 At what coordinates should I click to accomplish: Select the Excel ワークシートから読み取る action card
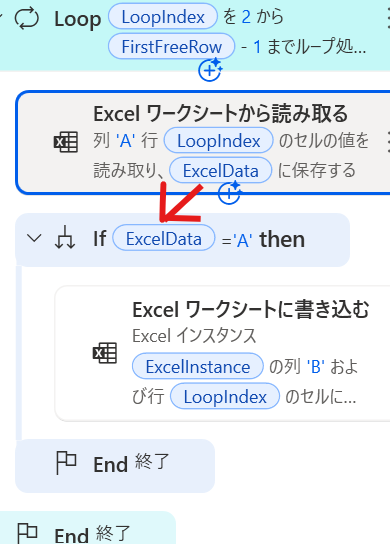204,142
